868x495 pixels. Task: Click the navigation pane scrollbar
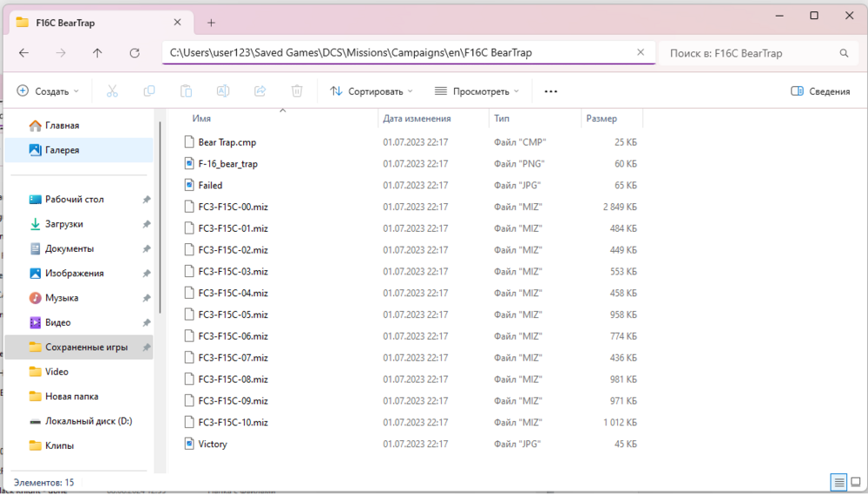[160, 219]
